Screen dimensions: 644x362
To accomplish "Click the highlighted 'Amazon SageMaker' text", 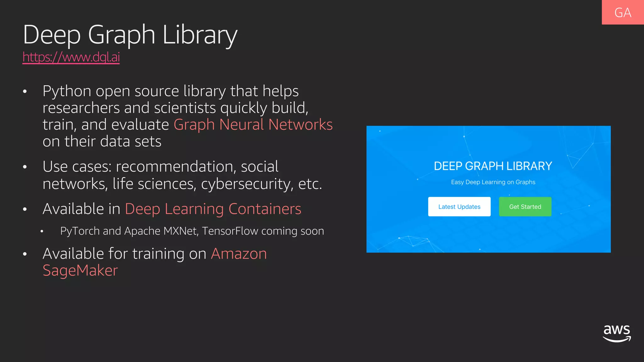I will pos(155,262).
